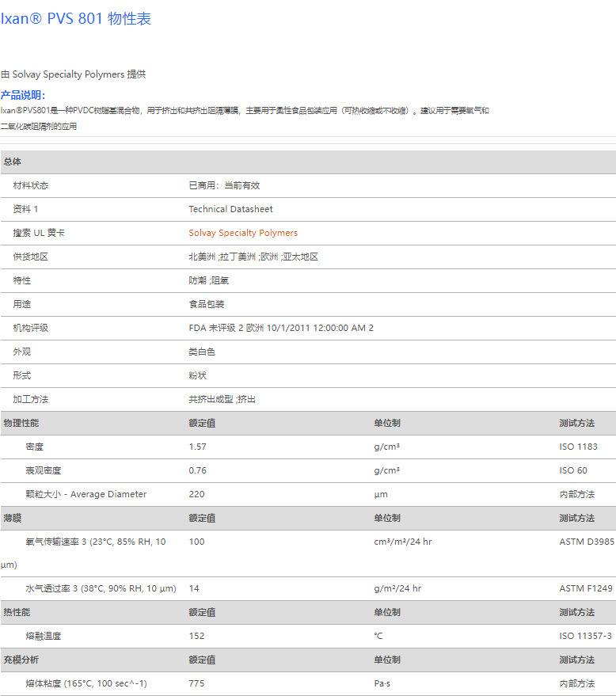Click the 由 Solvay Specialty Polymers 提供 line
This screenshot has height=696, width=616.
tap(73, 74)
